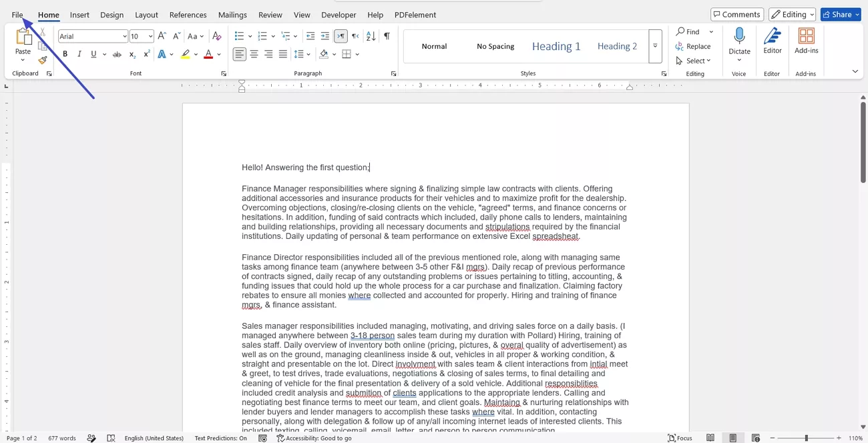Click the 677 words count
868x443 pixels.
click(x=62, y=438)
